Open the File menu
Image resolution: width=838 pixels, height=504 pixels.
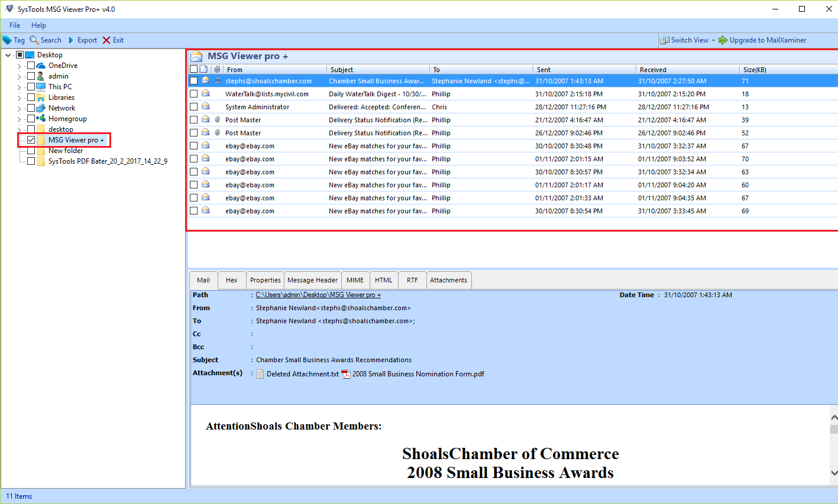(x=15, y=25)
